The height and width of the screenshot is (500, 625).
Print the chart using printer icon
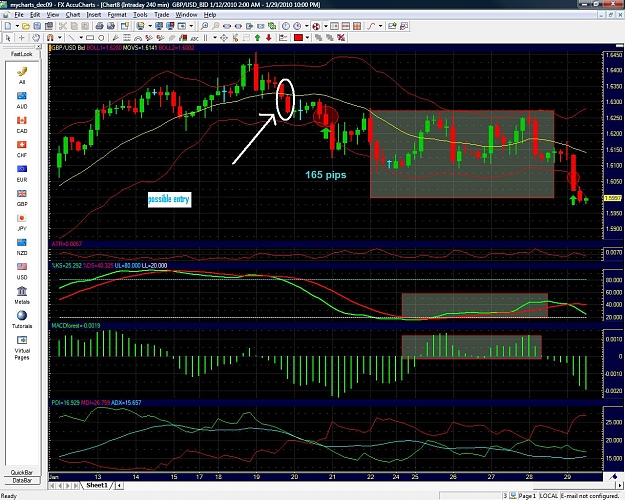pyautogui.click(x=99, y=26)
